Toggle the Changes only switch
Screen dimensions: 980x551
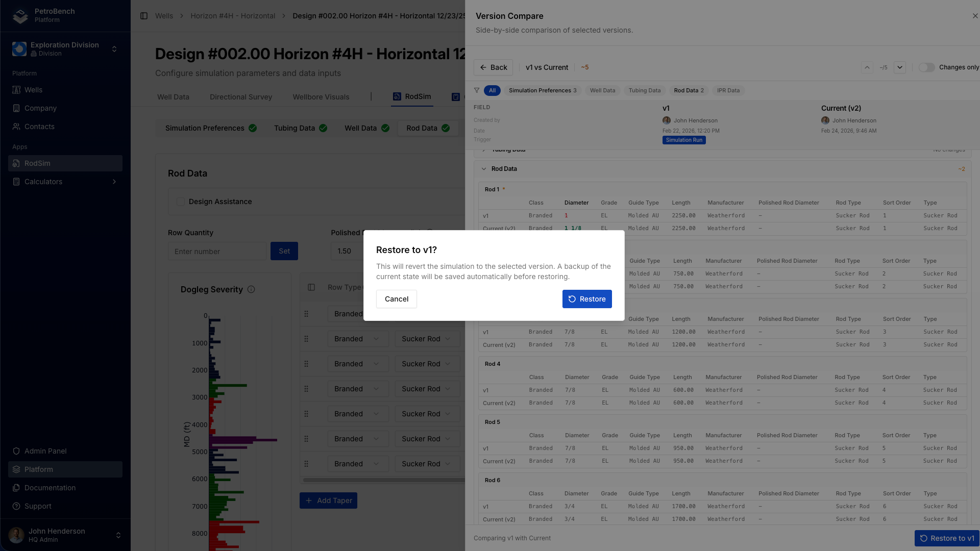click(x=926, y=67)
